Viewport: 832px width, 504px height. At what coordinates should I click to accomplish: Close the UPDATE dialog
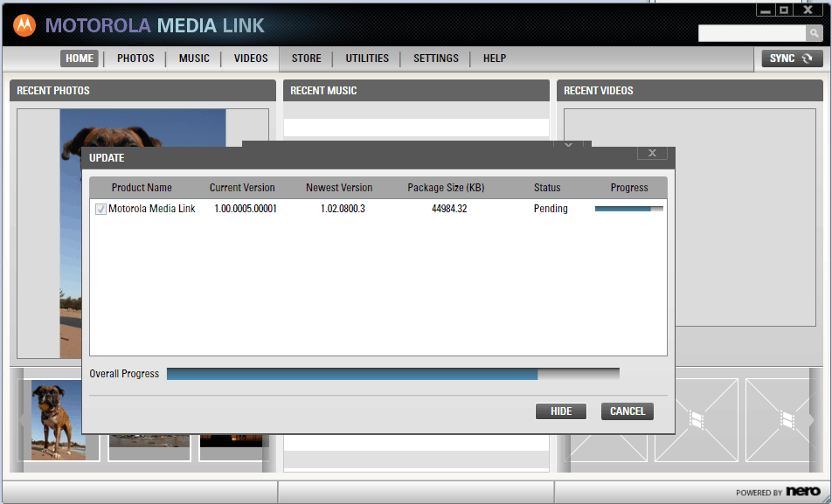coord(653,153)
